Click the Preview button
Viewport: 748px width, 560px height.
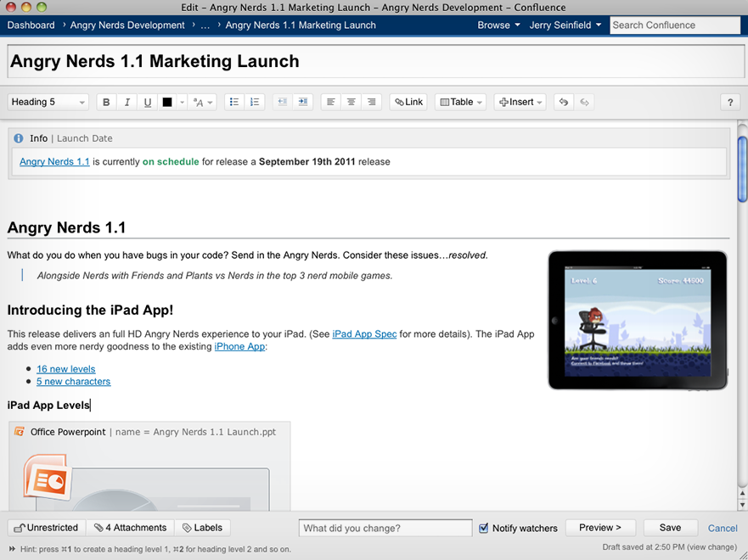click(x=600, y=528)
